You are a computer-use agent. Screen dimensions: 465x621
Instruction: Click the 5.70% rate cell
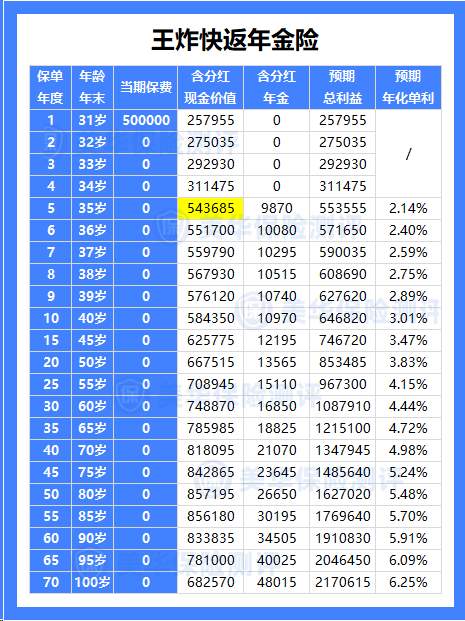click(x=408, y=516)
